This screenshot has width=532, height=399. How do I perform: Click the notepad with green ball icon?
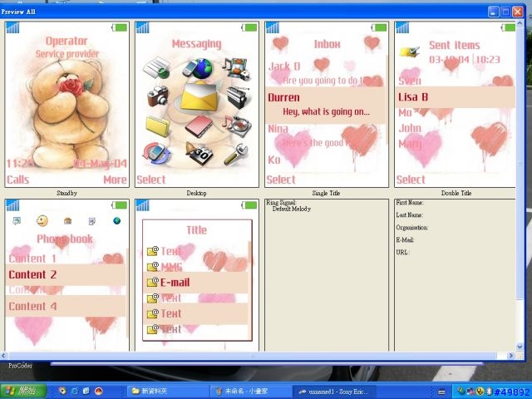coord(157,67)
